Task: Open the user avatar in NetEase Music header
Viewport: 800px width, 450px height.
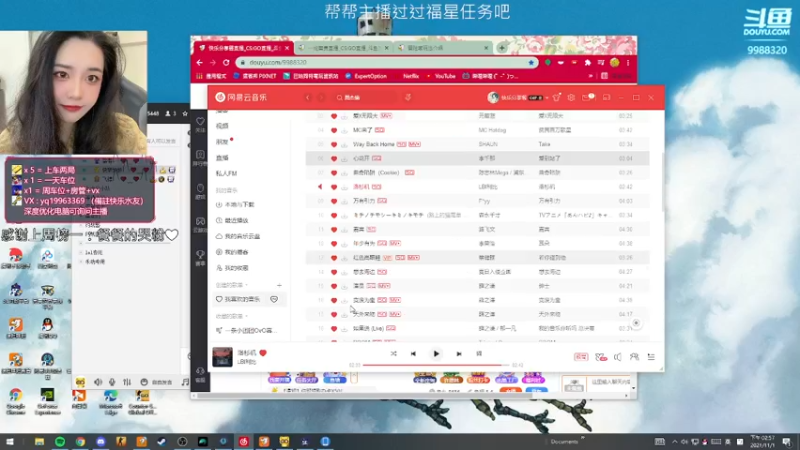Action: click(493, 97)
